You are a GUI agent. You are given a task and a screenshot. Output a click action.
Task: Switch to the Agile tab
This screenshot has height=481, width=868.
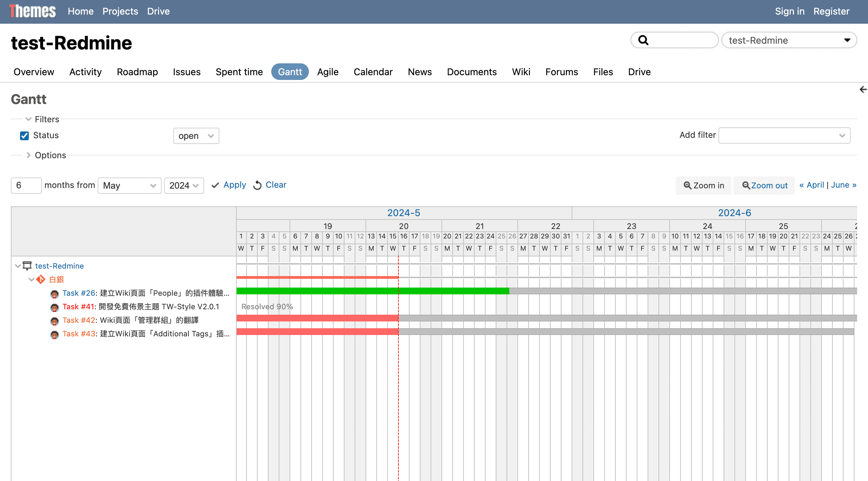tap(328, 72)
